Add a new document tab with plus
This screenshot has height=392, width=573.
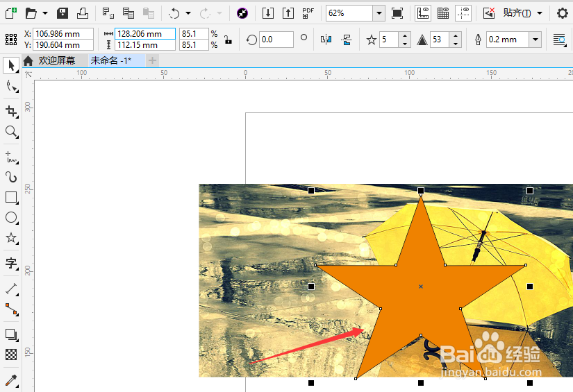(x=152, y=60)
